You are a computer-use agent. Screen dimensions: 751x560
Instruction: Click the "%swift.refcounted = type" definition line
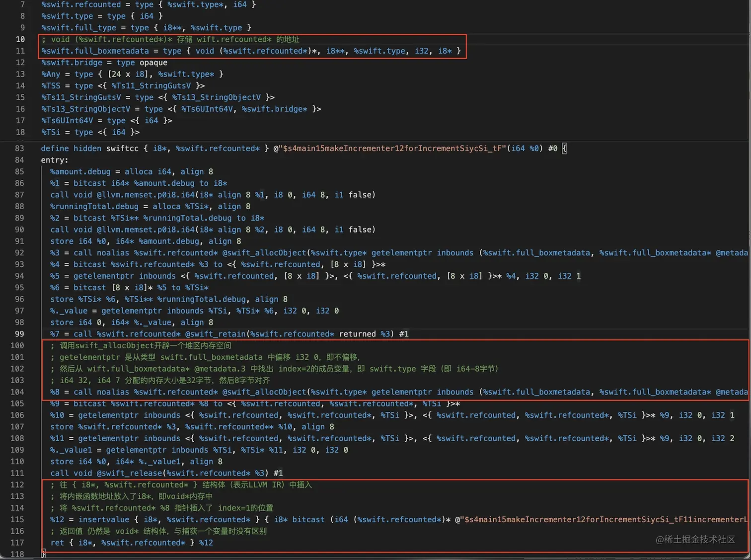click(149, 4)
